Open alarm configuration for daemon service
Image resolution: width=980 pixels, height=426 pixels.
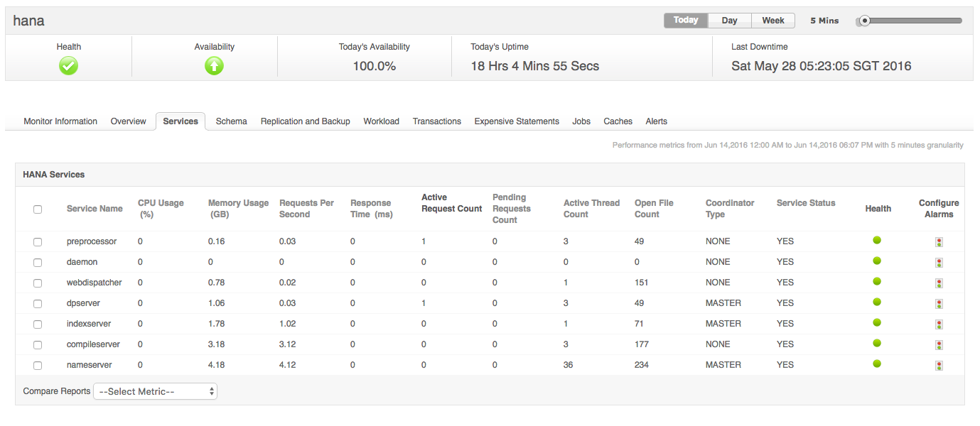tap(939, 263)
